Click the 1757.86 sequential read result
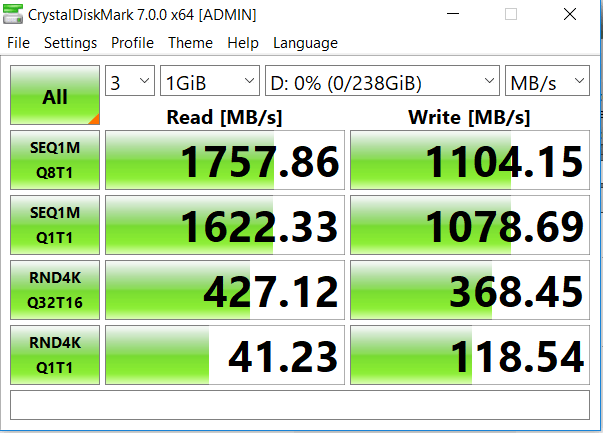The height and width of the screenshot is (433, 603). point(225,160)
